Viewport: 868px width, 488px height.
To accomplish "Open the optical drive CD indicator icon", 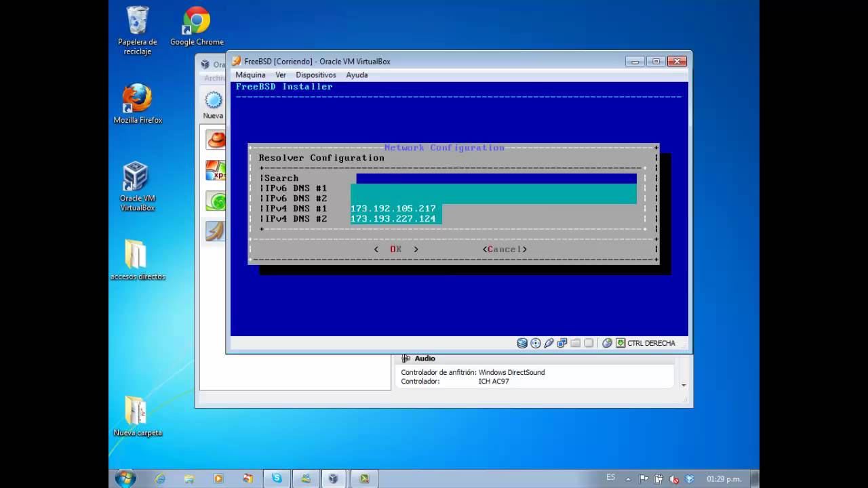I will point(536,343).
